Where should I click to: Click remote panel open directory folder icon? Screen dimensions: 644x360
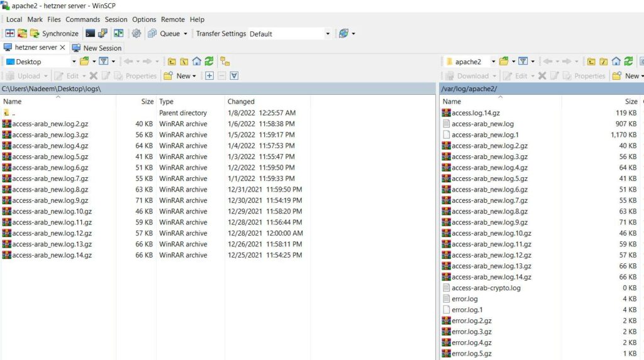[504, 62]
